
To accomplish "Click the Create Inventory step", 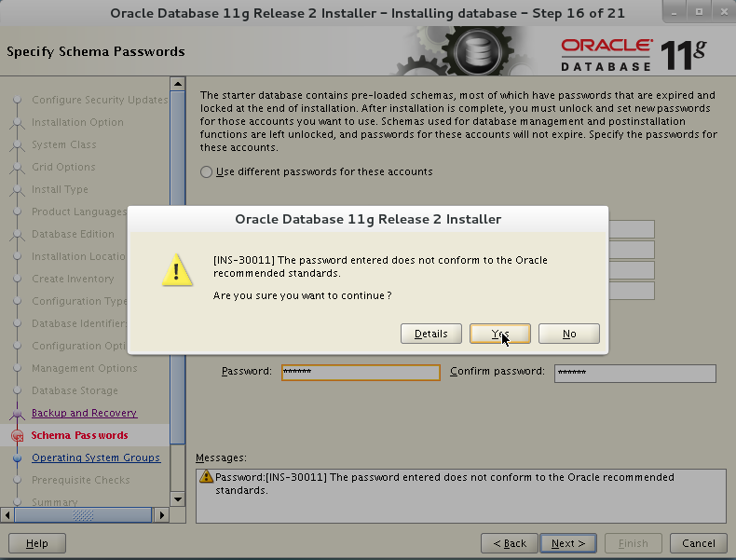I will (x=73, y=279).
